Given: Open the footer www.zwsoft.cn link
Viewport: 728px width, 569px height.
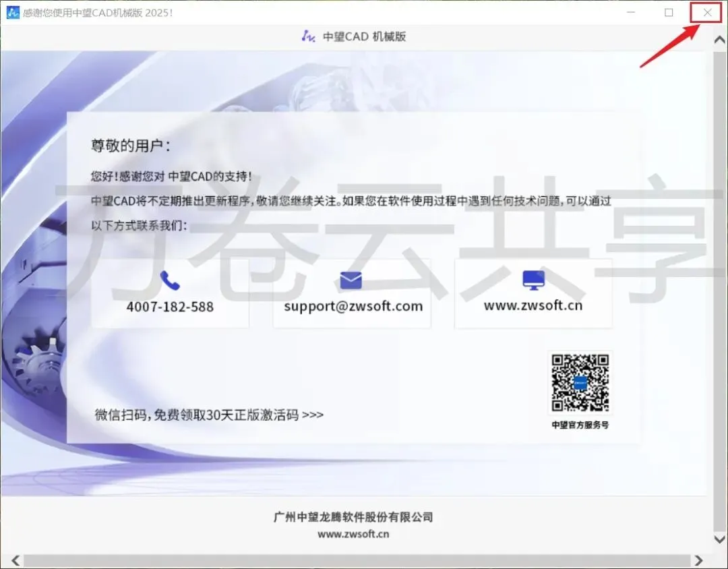Looking at the screenshot, I should point(353,534).
